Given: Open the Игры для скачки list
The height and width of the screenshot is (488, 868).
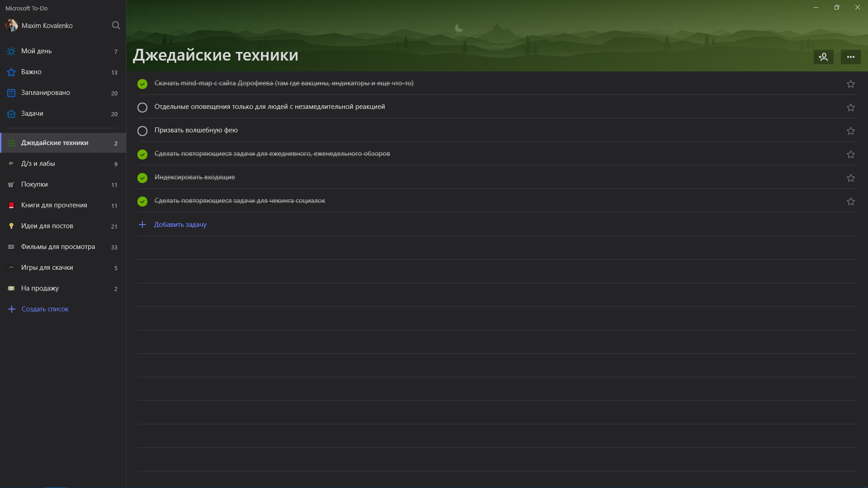Looking at the screenshot, I should click(x=63, y=267).
